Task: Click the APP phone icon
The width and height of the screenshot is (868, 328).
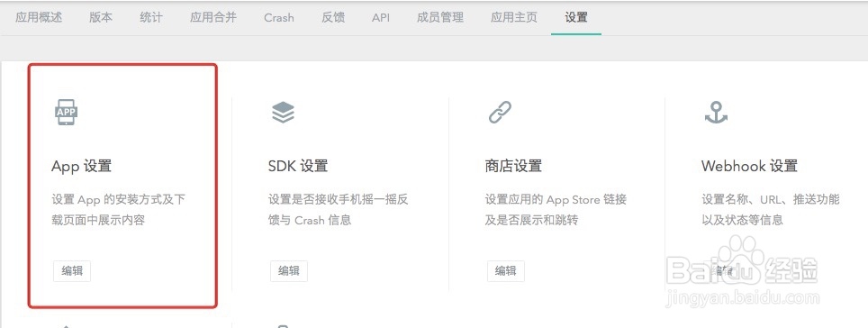Action: point(67,113)
